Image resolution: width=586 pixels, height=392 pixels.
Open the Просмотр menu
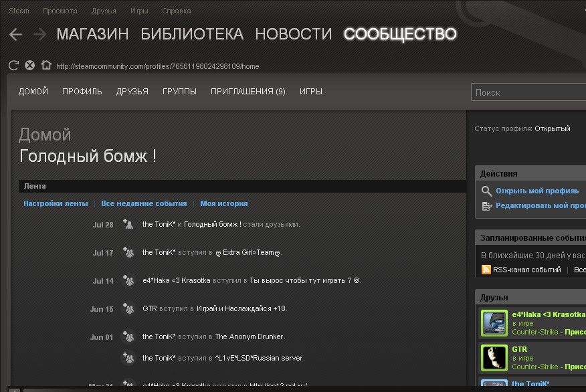pyautogui.click(x=60, y=11)
